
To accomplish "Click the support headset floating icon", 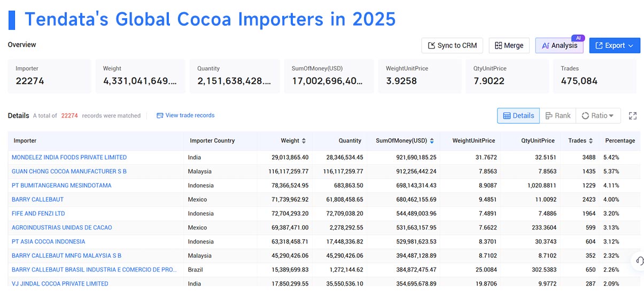I will [x=639, y=261].
